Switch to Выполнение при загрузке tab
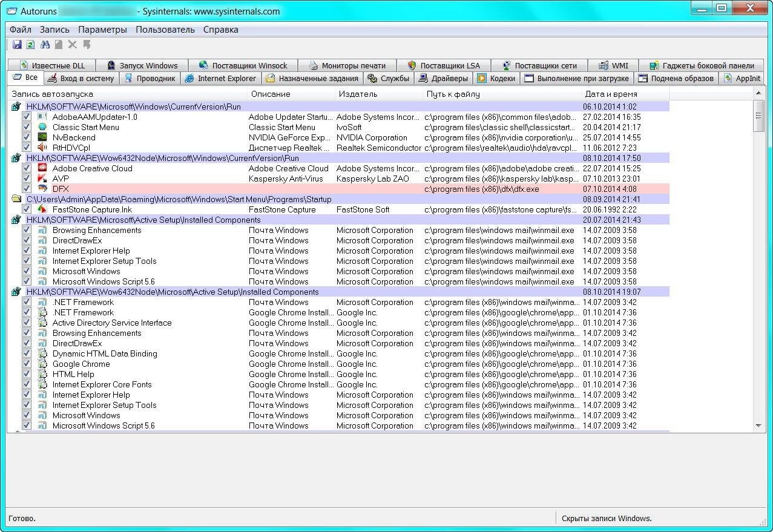The image size is (773, 532). pyautogui.click(x=577, y=78)
